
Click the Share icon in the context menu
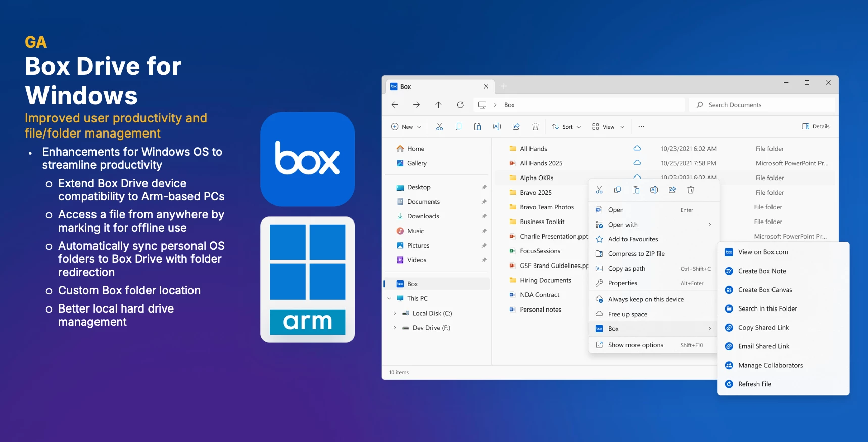[x=672, y=190]
